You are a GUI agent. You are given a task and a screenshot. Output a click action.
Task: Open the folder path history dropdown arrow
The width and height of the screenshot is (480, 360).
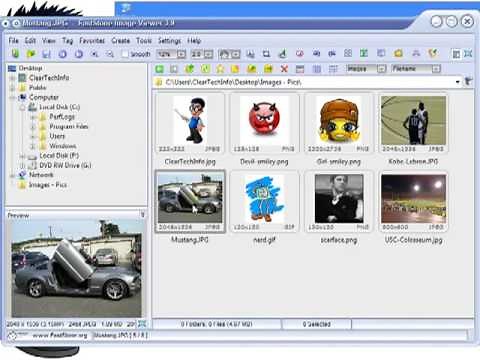458,82
